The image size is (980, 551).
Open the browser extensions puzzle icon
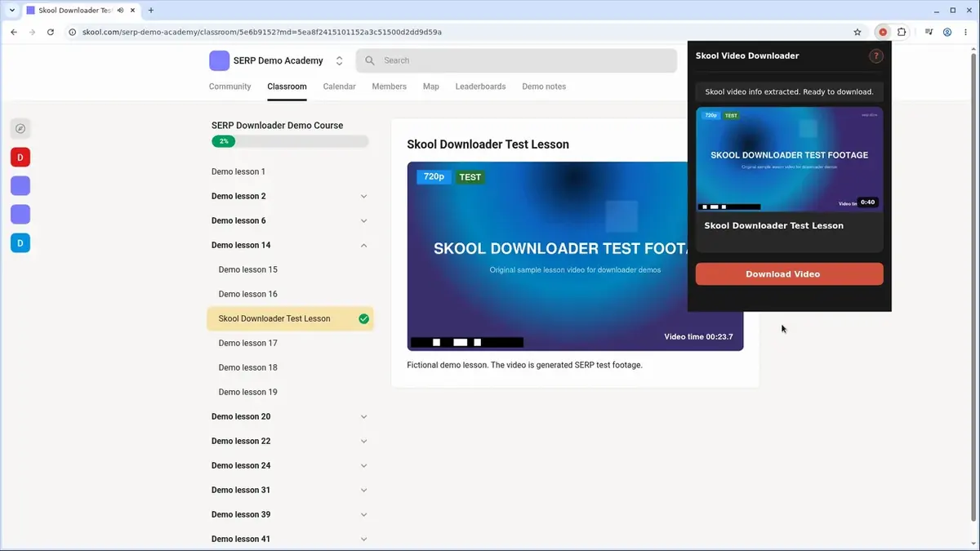click(902, 32)
